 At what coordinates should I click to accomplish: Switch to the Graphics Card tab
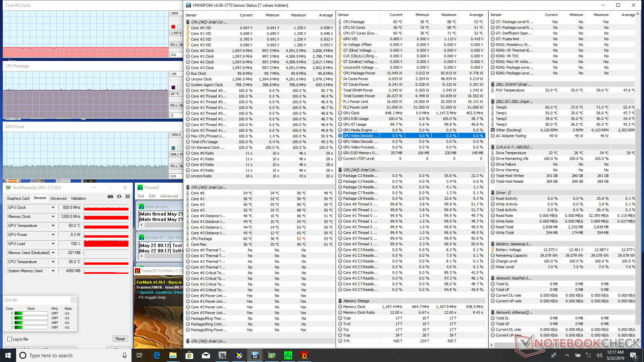18,198
